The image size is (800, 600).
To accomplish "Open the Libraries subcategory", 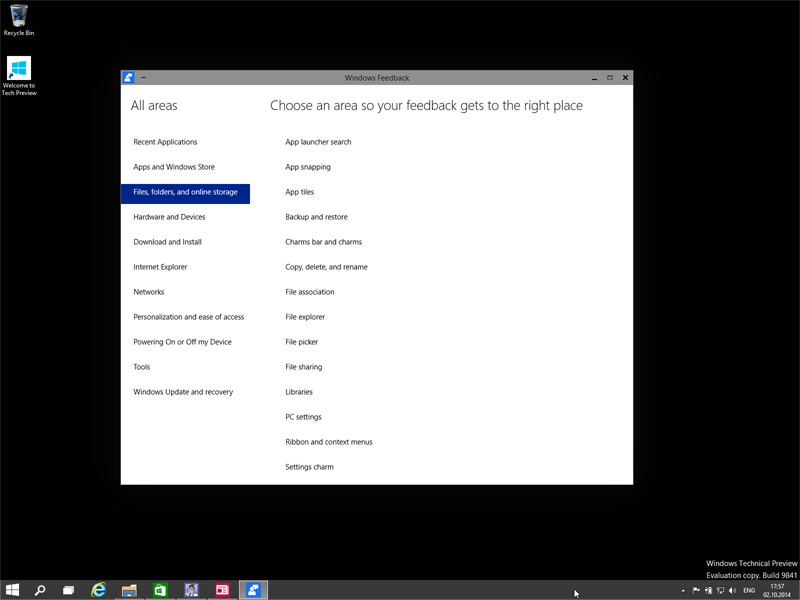I will click(299, 392).
